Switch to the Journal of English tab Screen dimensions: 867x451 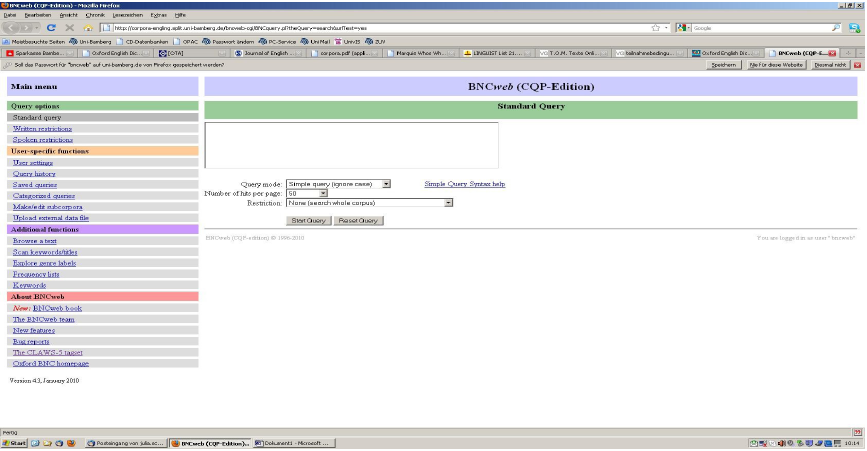coord(268,53)
